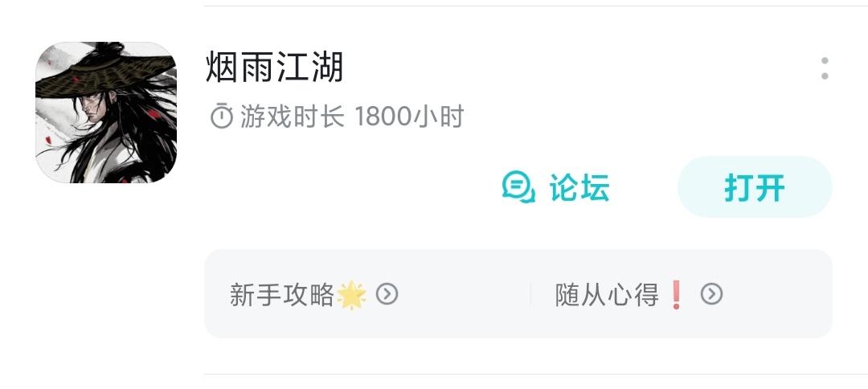
Task: Click the divider between 新手攻略 and 随从心得
Action: (x=530, y=294)
